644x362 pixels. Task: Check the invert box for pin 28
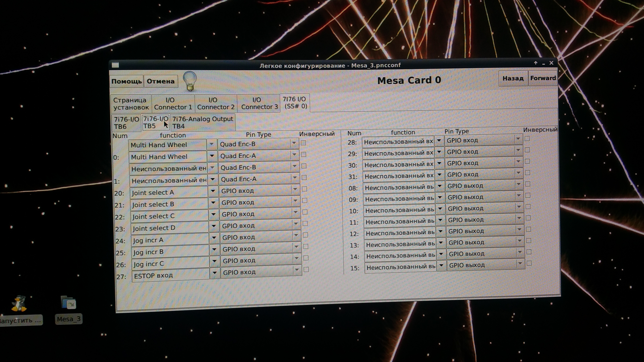coord(527,139)
